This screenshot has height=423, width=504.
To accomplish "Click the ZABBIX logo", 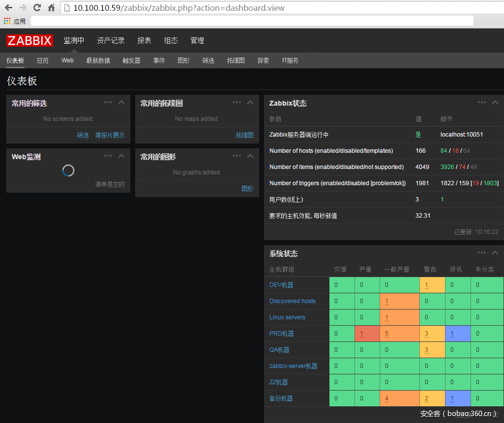I will pos(30,40).
